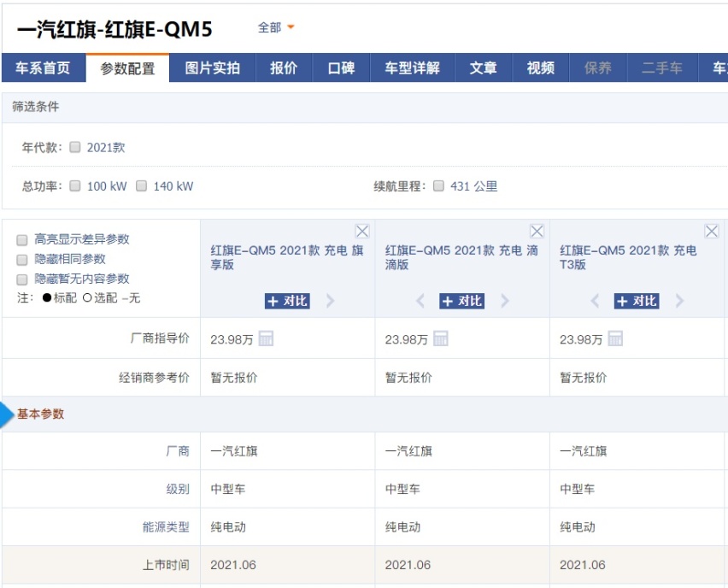728x588 pixels.
Task: Click the 一汽红旗-红旗E-QM5 page title
Action: [114, 29]
